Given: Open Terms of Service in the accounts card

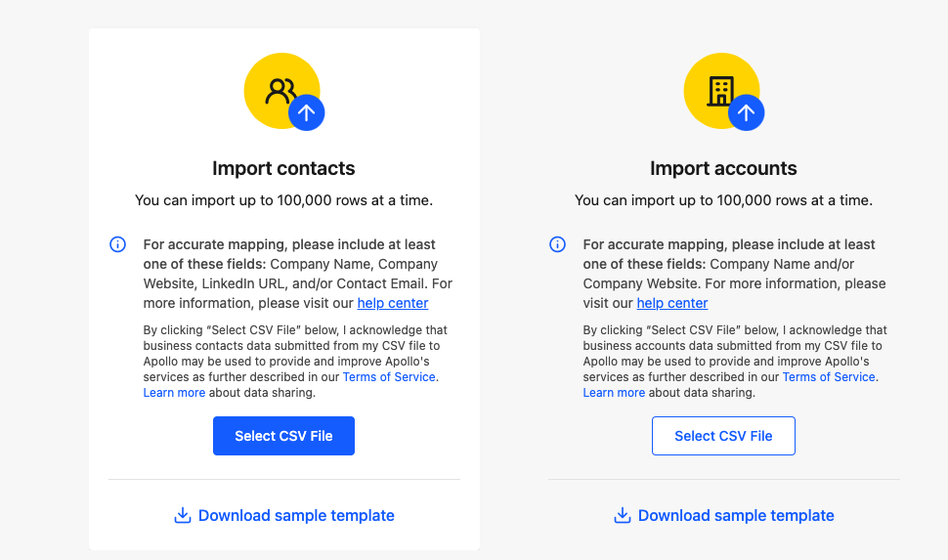Looking at the screenshot, I should click(829, 377).
